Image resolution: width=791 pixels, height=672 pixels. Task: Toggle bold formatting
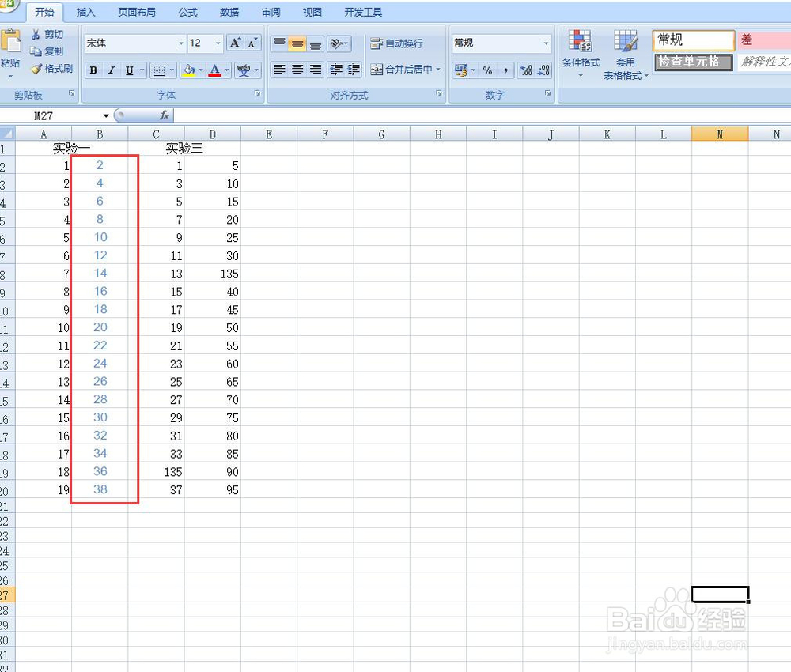(x=93, y=70)
